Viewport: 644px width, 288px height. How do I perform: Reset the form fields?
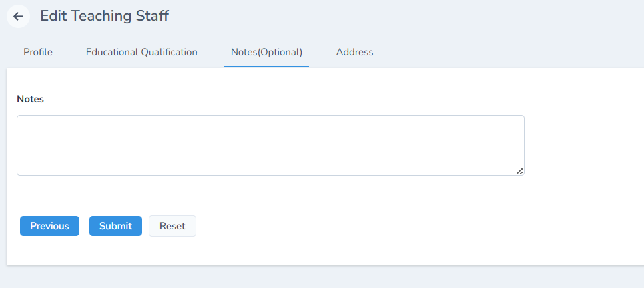pyautogui.click(x=172, y=226)
